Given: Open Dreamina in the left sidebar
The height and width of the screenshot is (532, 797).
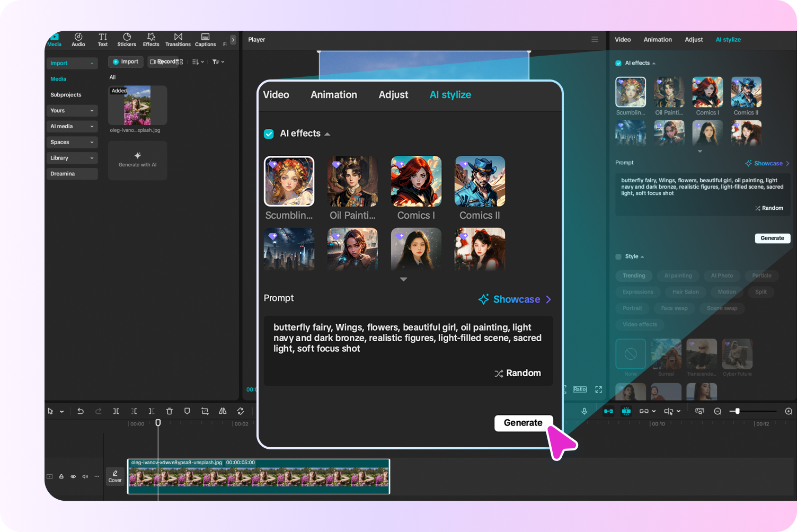Looking at the screenshot, I should [72, 174].
